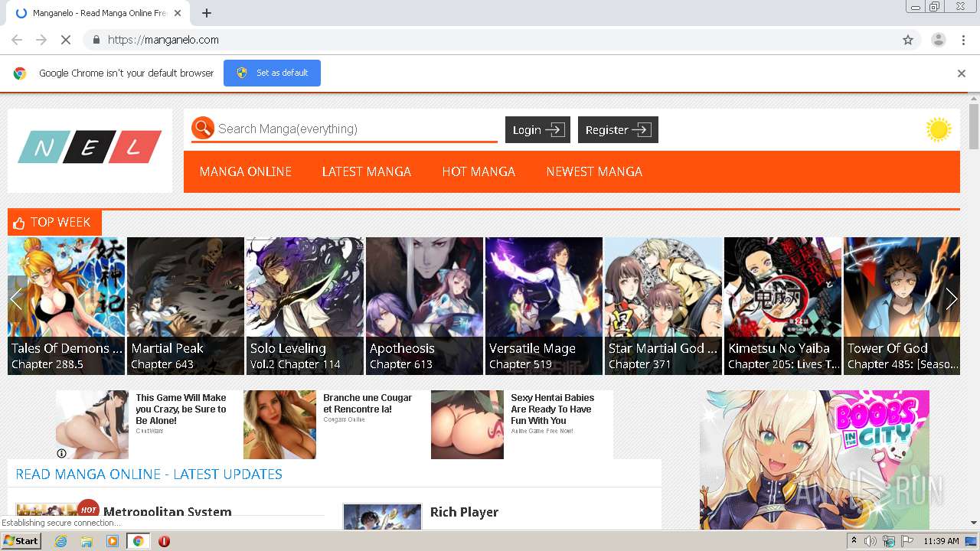Open File Explorer from taskbar
The height and width of the screenshot is (551, 980).
tap(87, 541)
